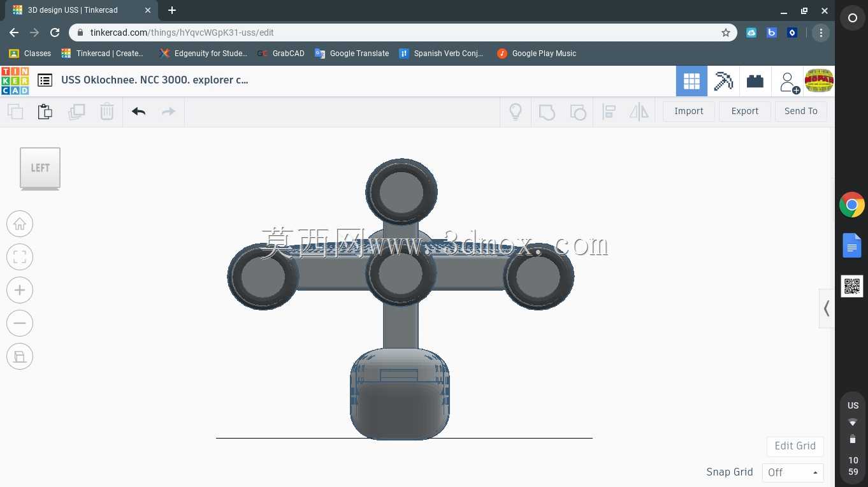Go back in browser history

[14, 33]
